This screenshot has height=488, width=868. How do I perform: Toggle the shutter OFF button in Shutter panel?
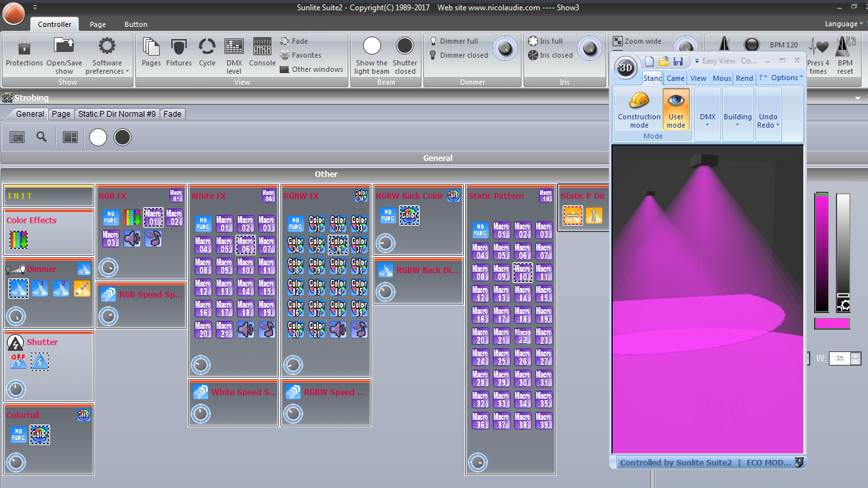click(x=18, y=362)
